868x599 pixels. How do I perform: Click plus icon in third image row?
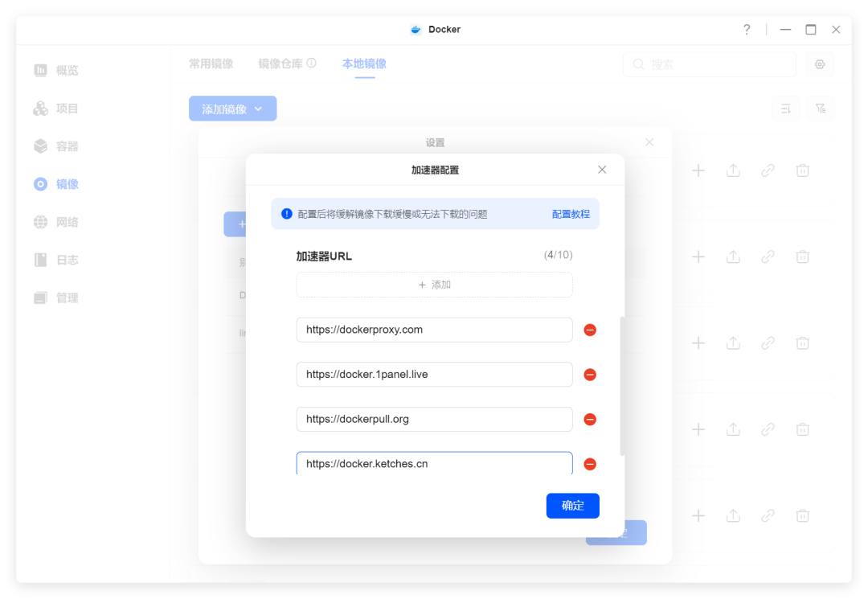(x=698, y=343)
